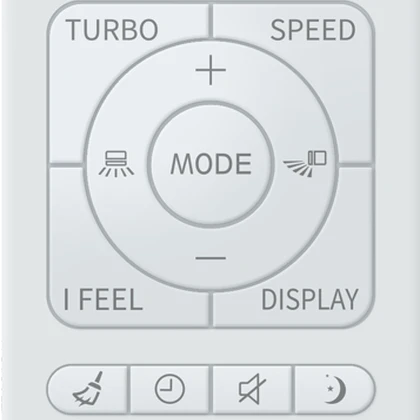
Task: Click the vertical airflow swing icon
Action: pyautogui.click(x=116, y=163)
